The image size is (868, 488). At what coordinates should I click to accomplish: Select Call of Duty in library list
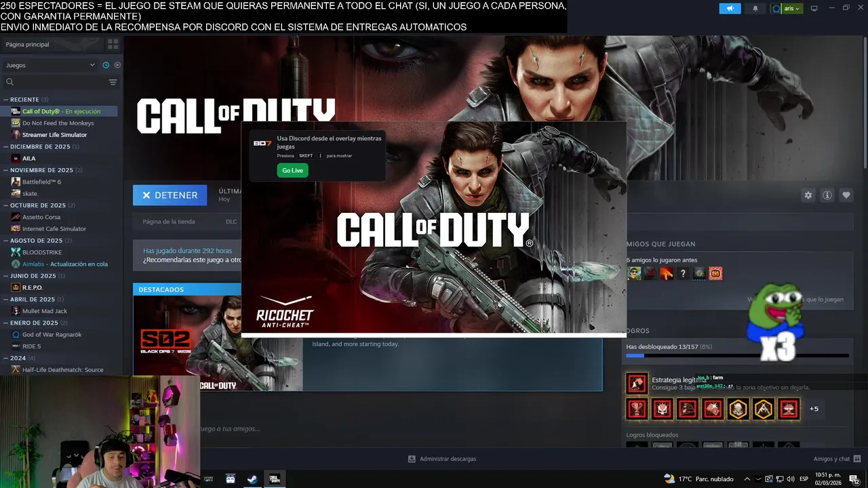coord(60,111)
